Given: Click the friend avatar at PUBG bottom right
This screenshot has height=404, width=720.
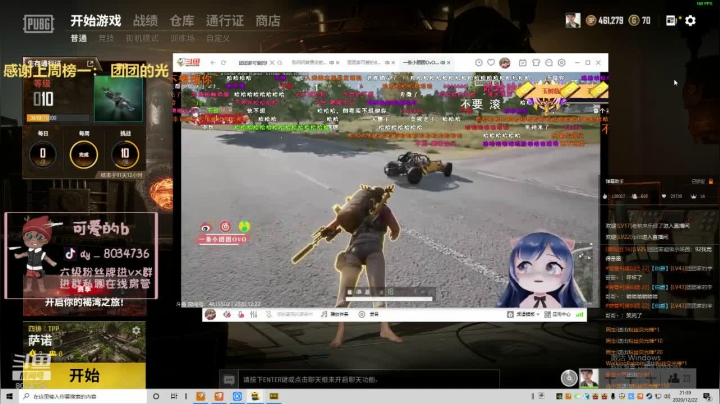Looking at the screenshot, I should pyautogui.click(x=589, y=378).
